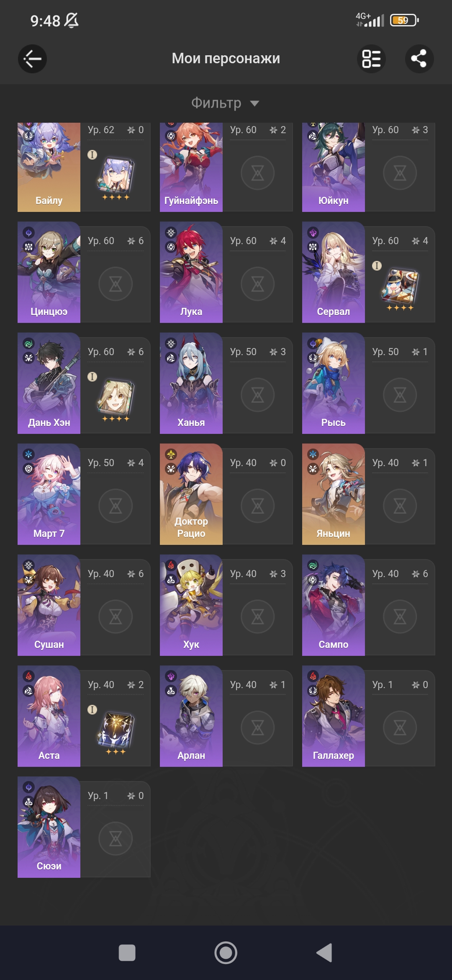Tap the Сампо level and eidolon row
The width and height of the screenshot is (452, 980).
coord(400,574)
